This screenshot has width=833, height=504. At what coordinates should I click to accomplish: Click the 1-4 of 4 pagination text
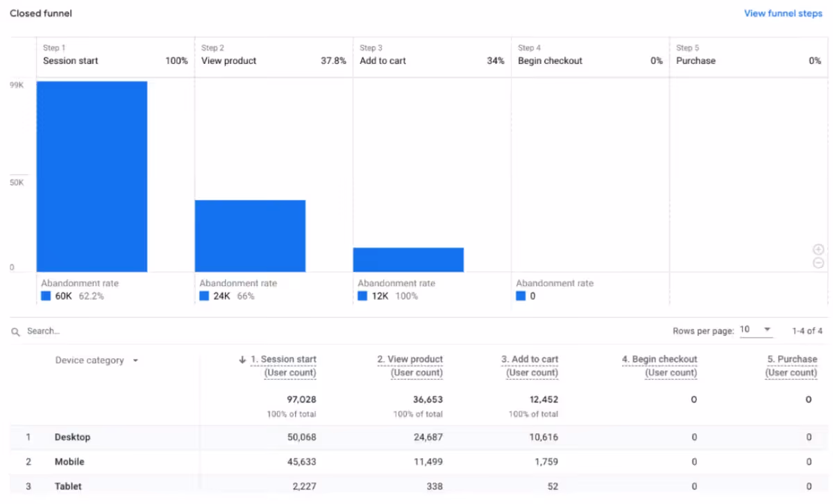click(807, 331)
